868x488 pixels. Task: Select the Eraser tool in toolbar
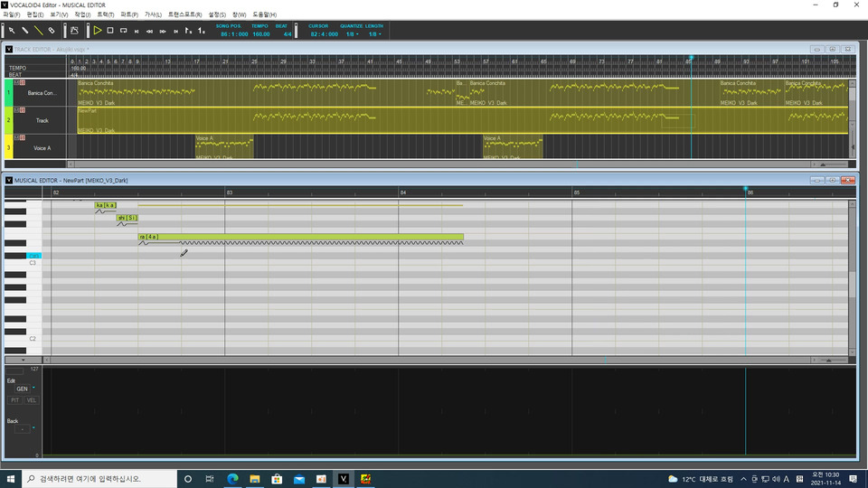(x=52, y=31)
